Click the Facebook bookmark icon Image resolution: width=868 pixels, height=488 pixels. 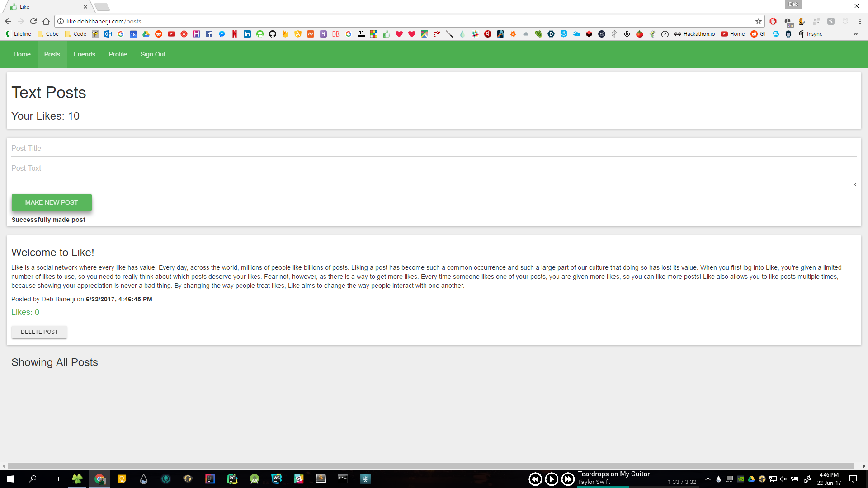tap(209, 34)
